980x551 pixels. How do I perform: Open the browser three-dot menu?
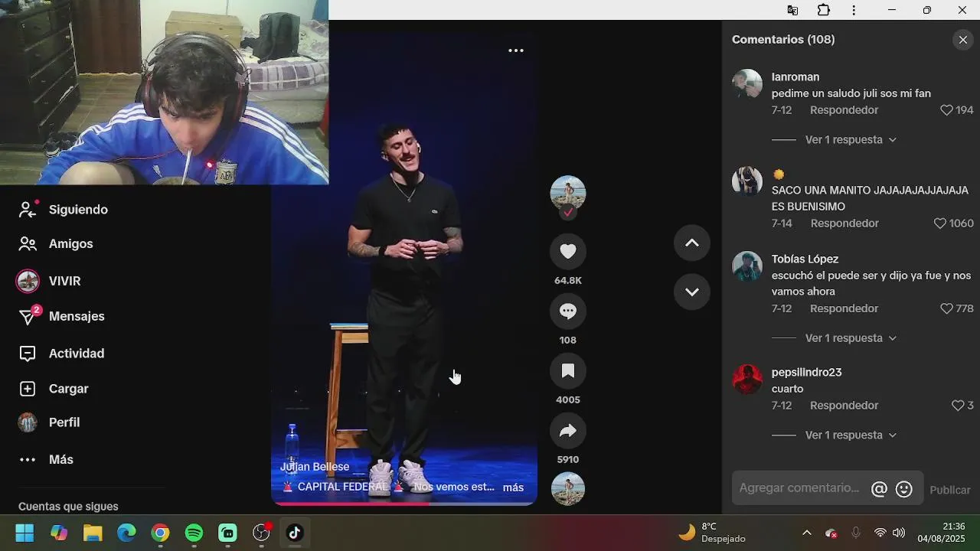tap(854, 10)
